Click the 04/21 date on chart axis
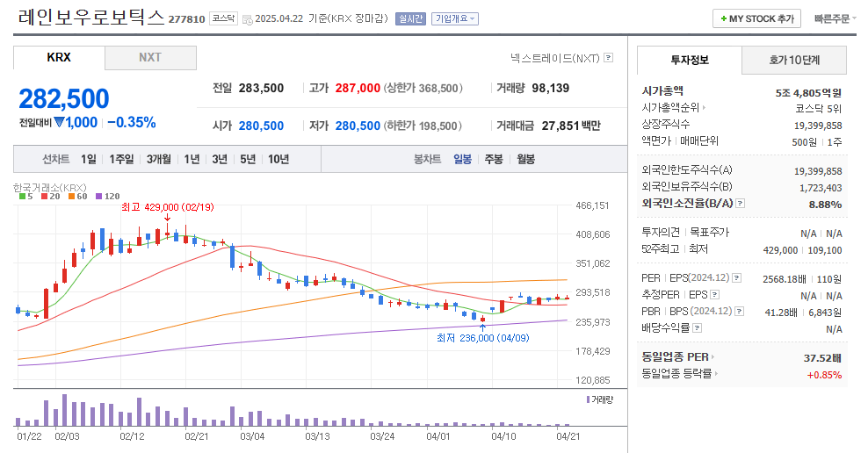The image size is (868, 453). (x=568, y=436)
